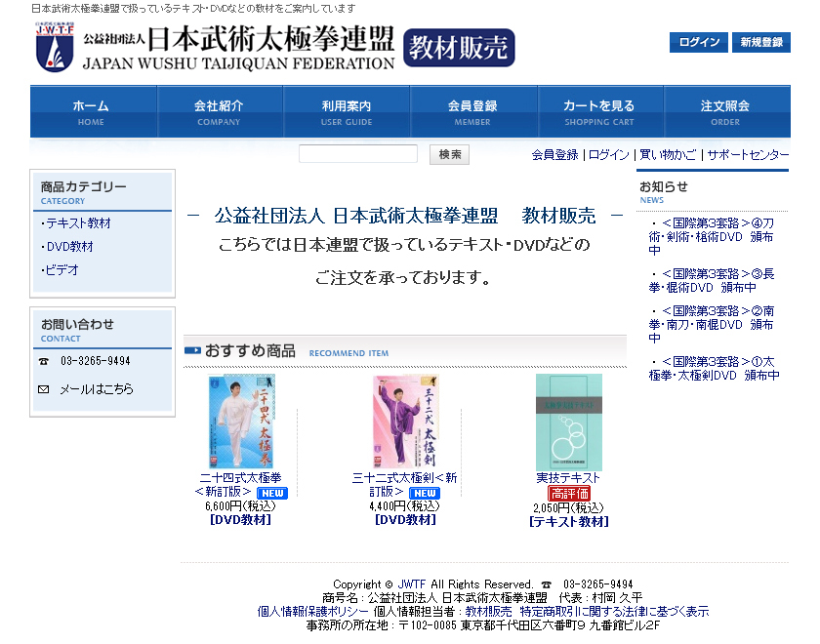Open the 会社紹介 COMPANY nav tab
Screen dimensions: 820x644
[221, 112]
